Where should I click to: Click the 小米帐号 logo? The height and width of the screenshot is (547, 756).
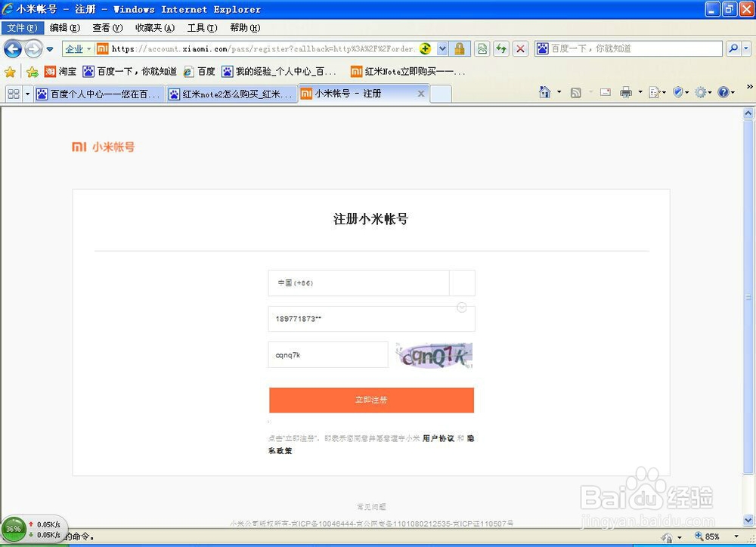[x=103, y=147]
